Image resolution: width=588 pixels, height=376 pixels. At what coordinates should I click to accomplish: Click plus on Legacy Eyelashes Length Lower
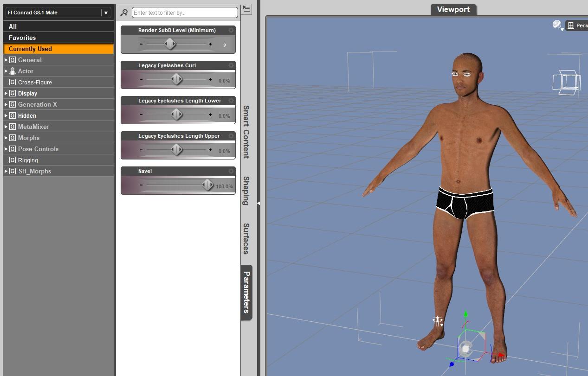coord(210,115)
